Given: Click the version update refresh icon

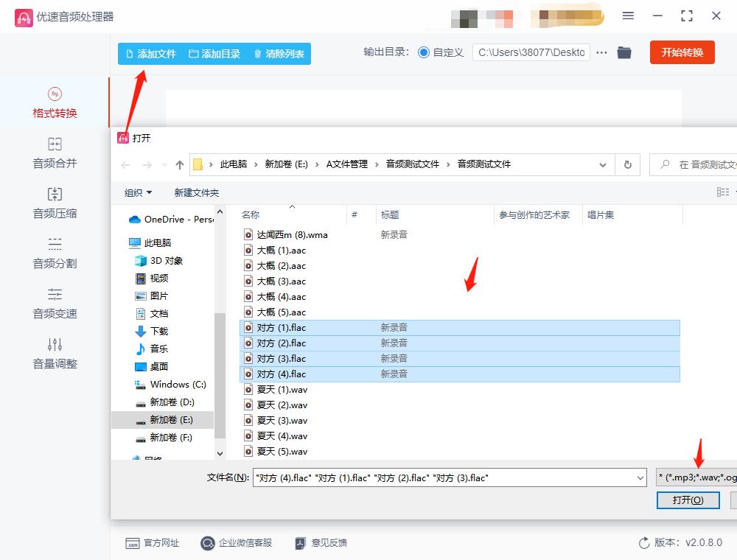Looking at the screenshot, I should 643,543.
